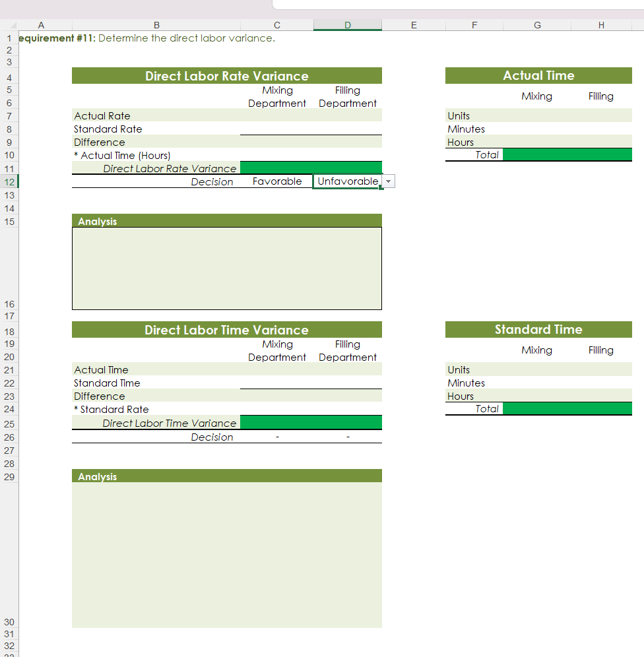Click the Actual Rate cell for Mixing Department

tap(277, 115)
